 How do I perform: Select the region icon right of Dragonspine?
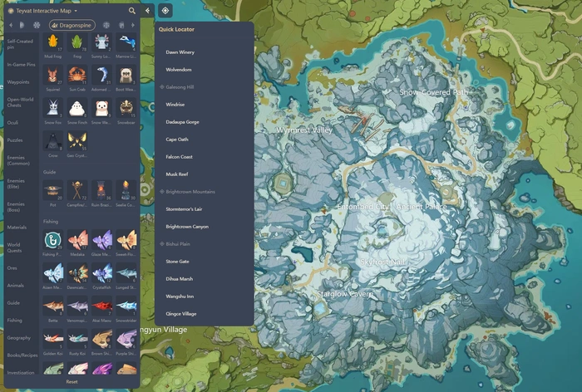click(x=106, y=25)
